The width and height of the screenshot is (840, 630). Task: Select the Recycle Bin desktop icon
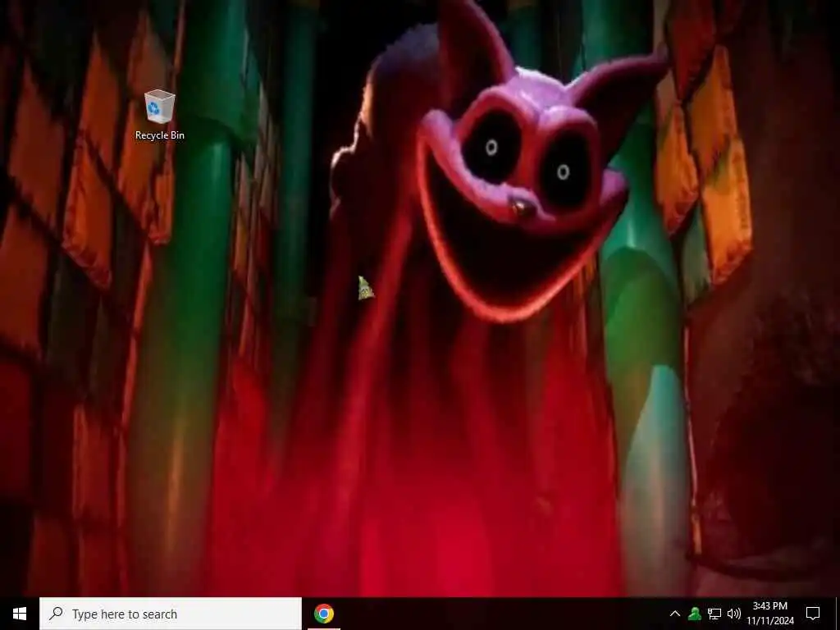[x=160, y=115]
